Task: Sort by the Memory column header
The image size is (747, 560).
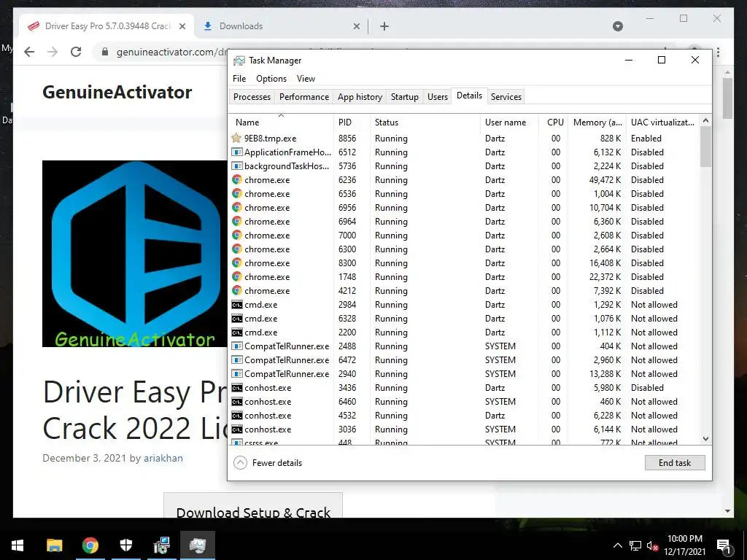Action: click(597, 122)
